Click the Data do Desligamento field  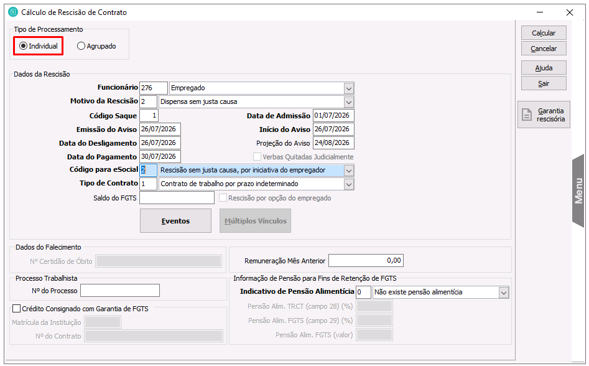[160, 143]
